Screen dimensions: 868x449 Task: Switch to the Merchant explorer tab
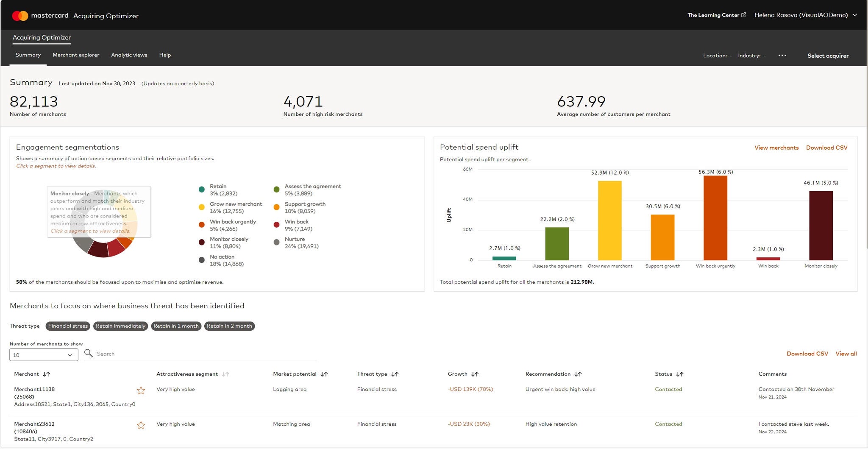click(76, 55)
